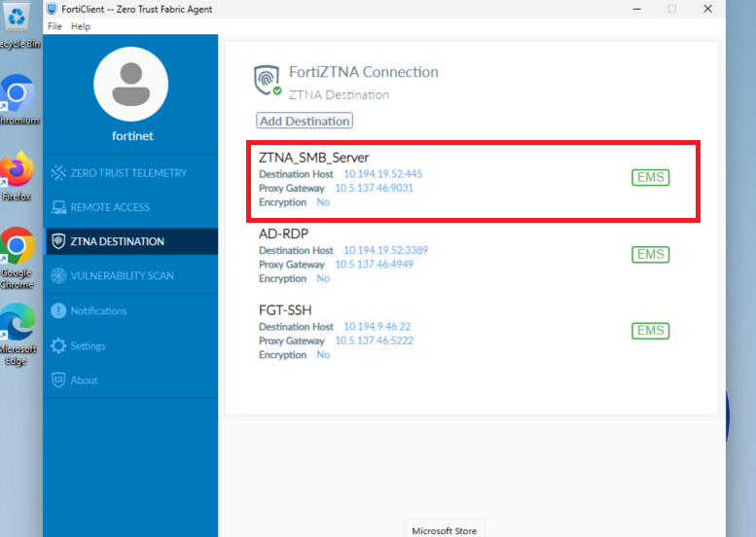Click Encryption No value of ZTNA_SMB_Server
The image size is (756, 537).
[323, 202]
